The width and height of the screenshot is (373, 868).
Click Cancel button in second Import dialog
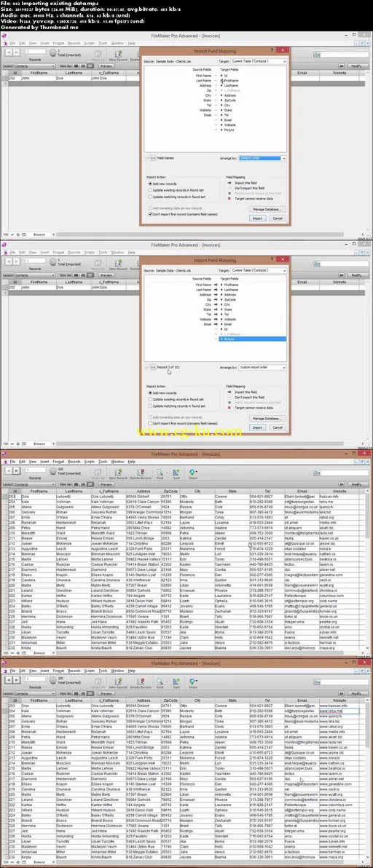point(278,427)
